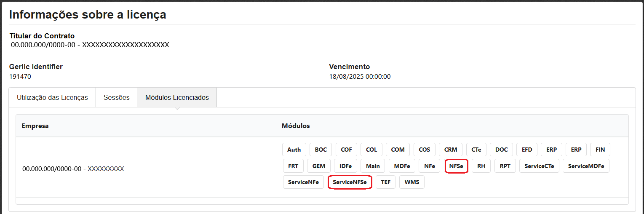Click the MDFe module badge
The height and width of the screenshot is (214, 644).
pyautogui.click(x=402, y=166)
